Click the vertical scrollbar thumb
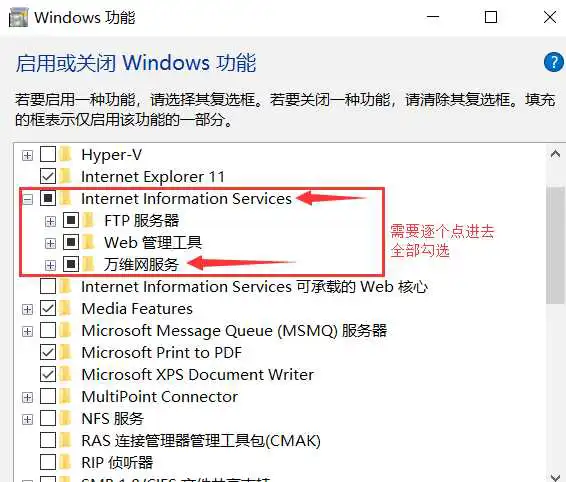The width and height of the screenshot is (566, 482). coord(555,246)
